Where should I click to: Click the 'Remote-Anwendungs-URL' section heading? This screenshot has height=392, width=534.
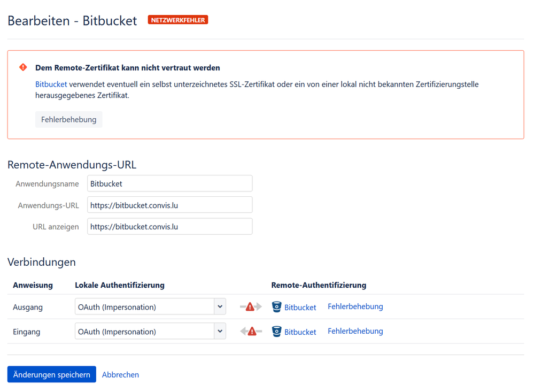[x=72, y=165]
